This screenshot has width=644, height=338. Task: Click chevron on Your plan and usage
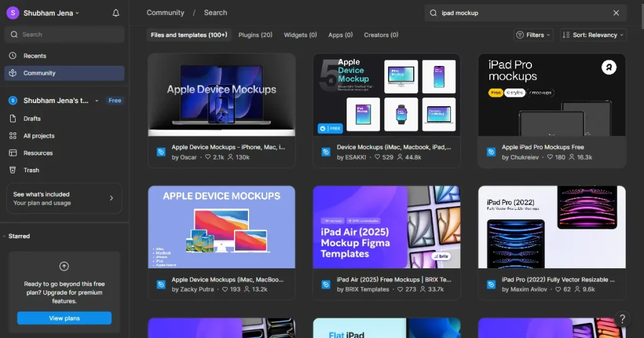[x=111, y=198]
